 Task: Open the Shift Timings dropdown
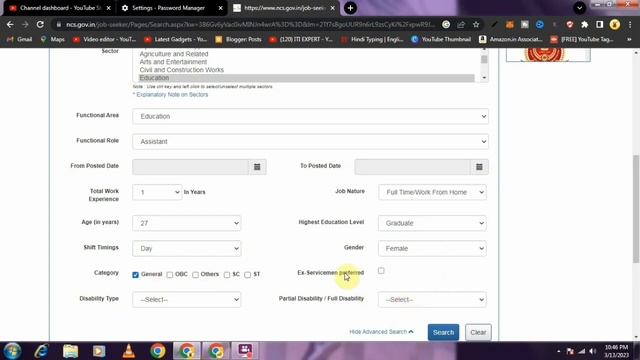187,249
